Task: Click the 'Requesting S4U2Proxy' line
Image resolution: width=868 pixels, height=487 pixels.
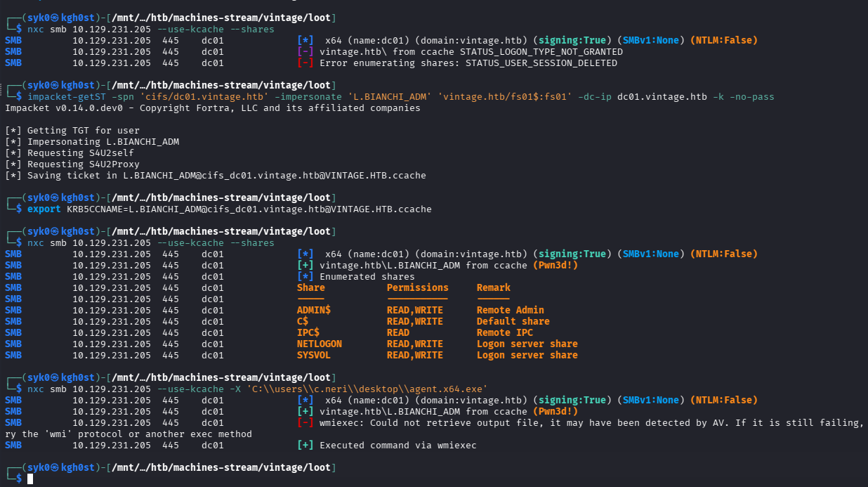Action: [x=72, y=164]
